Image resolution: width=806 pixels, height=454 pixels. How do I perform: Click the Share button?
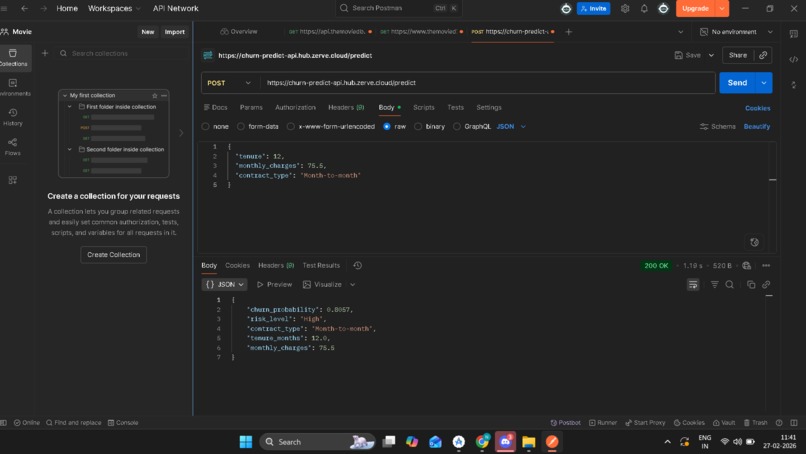[738, 55]
